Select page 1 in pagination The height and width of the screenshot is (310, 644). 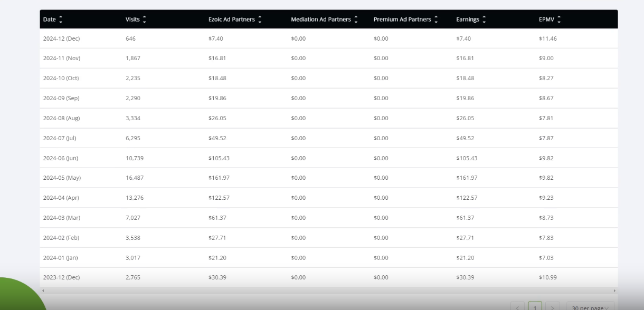pyautogui.click(x=536, y=307)
